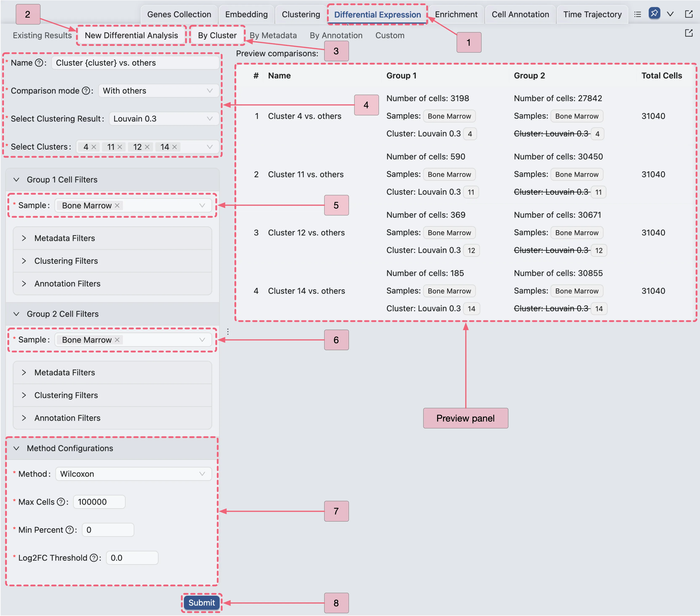Remove Bone Marrow from Group 1 Sample

pos(117,205)
